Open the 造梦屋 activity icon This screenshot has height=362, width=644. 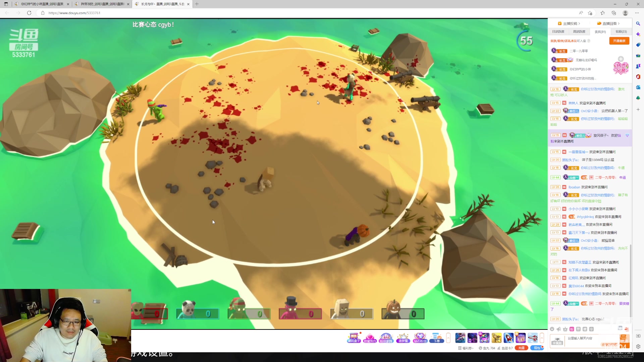pyautogui.click(x=403, y=338)
